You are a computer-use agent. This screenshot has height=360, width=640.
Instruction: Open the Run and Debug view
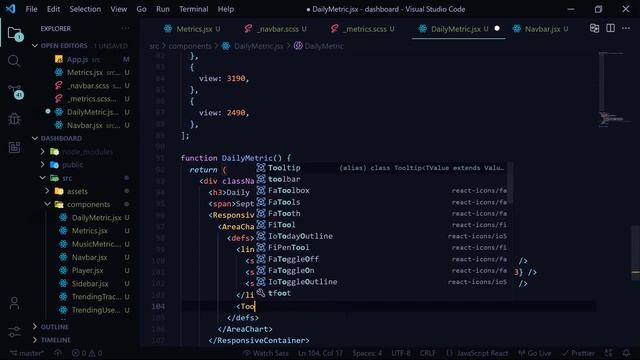click(14, 119)
